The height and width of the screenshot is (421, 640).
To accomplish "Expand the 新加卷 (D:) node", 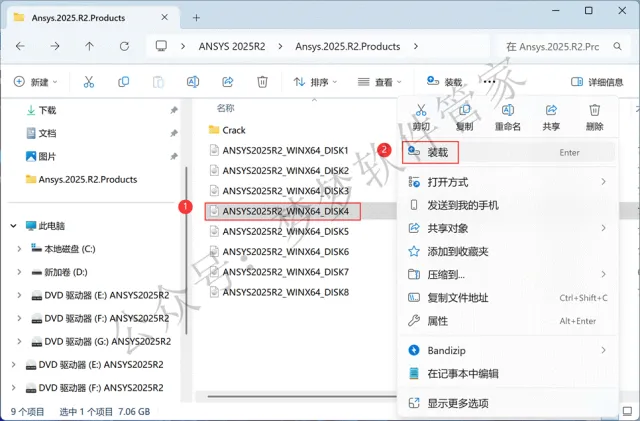I will click(x=19, y=272).
